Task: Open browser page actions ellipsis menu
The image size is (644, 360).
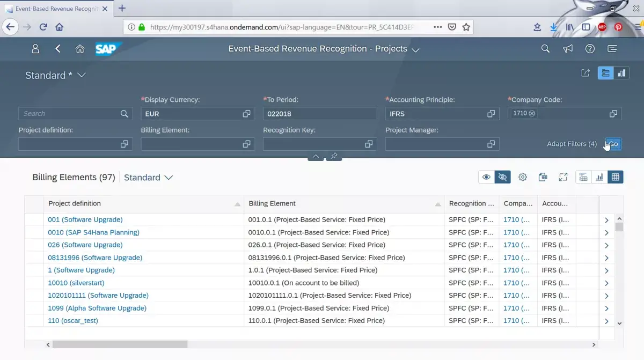Action: [x=438, y=27]
